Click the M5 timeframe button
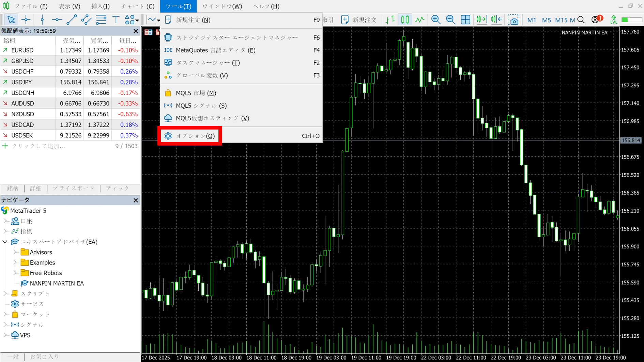This screenshot has height=362, width=644. pyautogui.click(x=546, y=20)
